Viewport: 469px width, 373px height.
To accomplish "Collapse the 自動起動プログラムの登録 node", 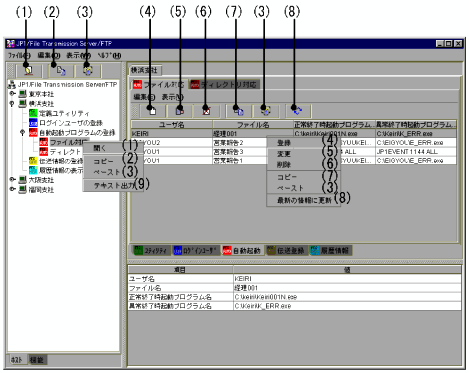I will pos(22,132).
